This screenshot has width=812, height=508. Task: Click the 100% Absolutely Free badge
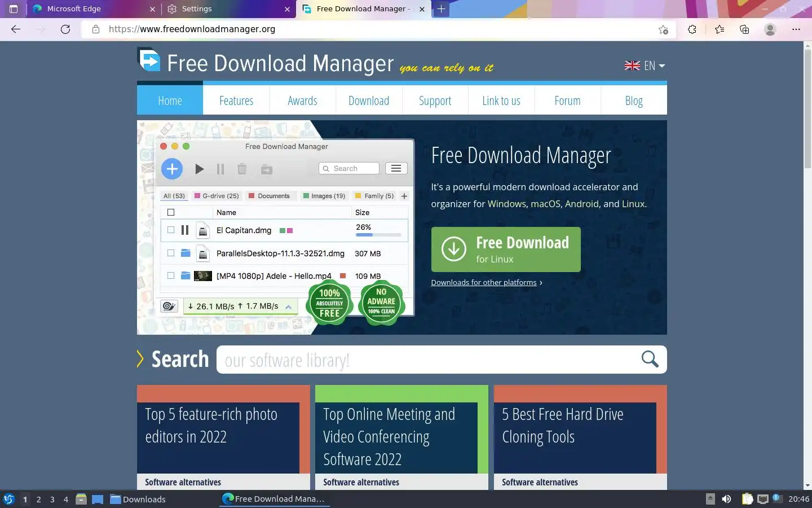(x=329, y=303)
